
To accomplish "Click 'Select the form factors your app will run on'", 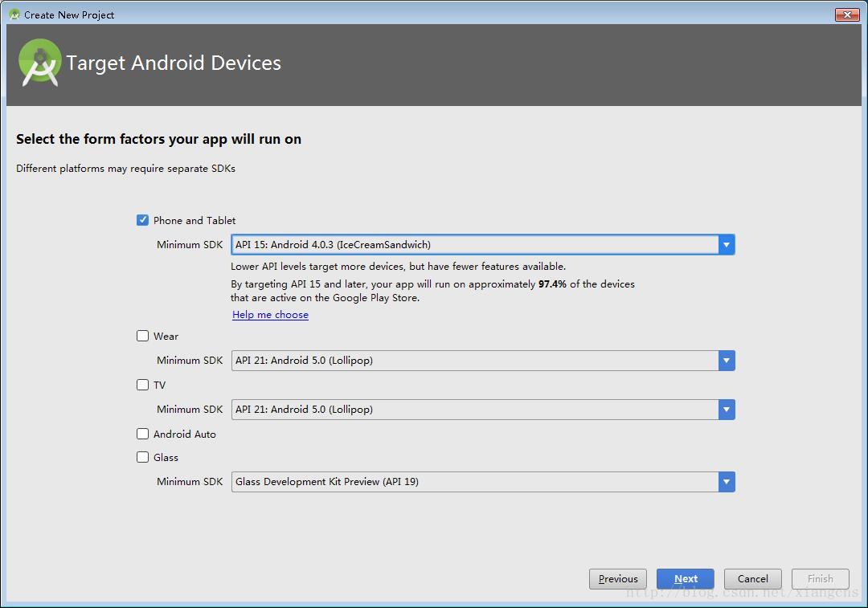I will coord(158,139).
